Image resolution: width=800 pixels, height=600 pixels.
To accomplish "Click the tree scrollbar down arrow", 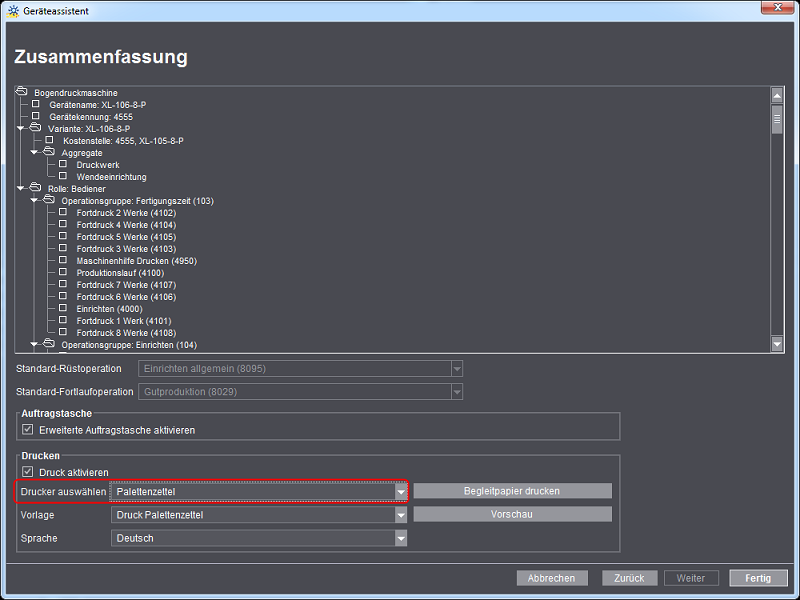I will pyautogui.click(x=777, y=344).
